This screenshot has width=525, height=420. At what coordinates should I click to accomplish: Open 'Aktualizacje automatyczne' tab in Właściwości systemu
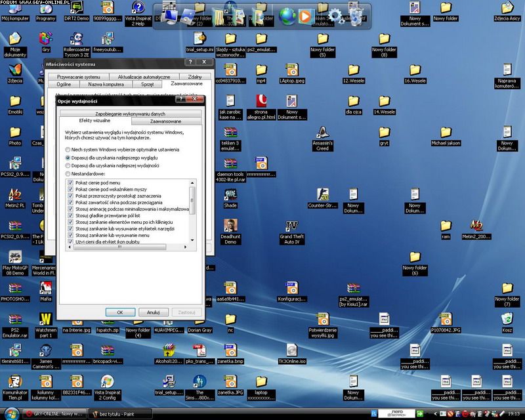click(x=144, y=77)
